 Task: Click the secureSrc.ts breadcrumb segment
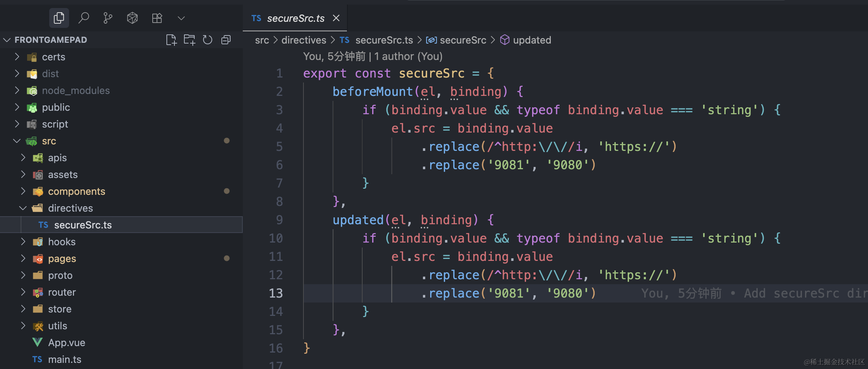(x=384, y=40)
